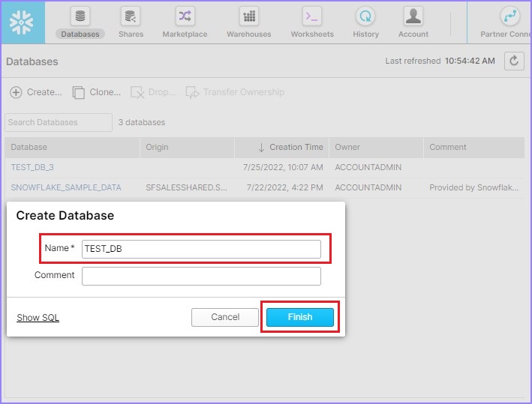Click the Clone... toolbar button
The height and width of the screenshot is (404, 532).
click(97, 92)
